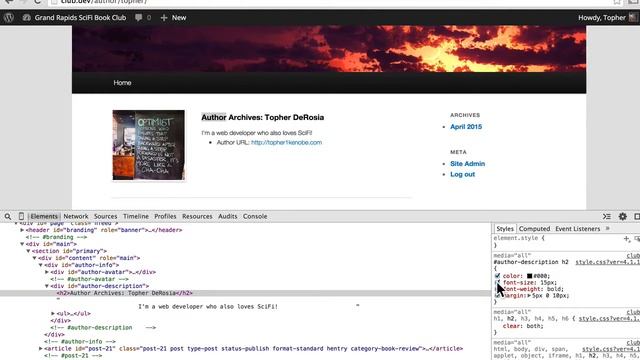Open the Console tab
640x360 pixels.
pyautogui.click(x=255, y=216)
